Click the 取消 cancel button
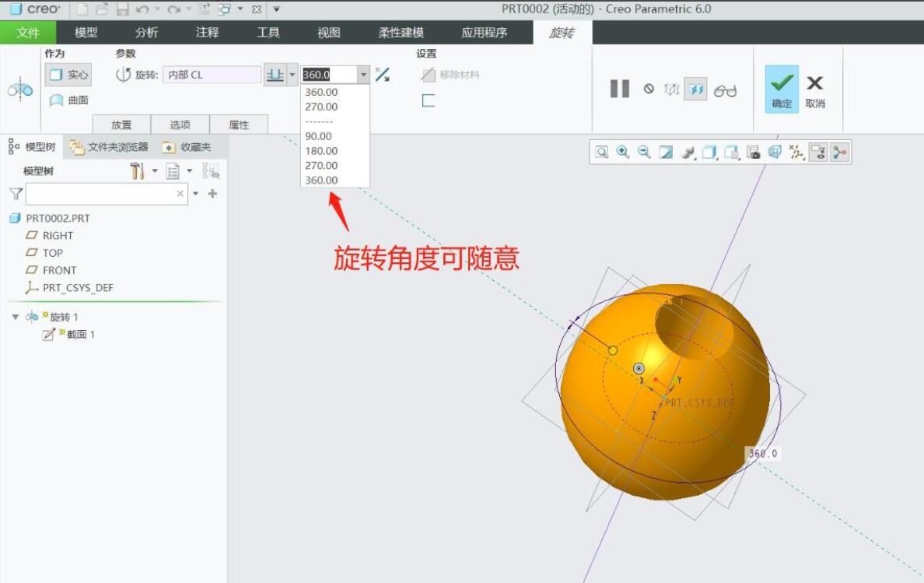 (x=815, y=91)
